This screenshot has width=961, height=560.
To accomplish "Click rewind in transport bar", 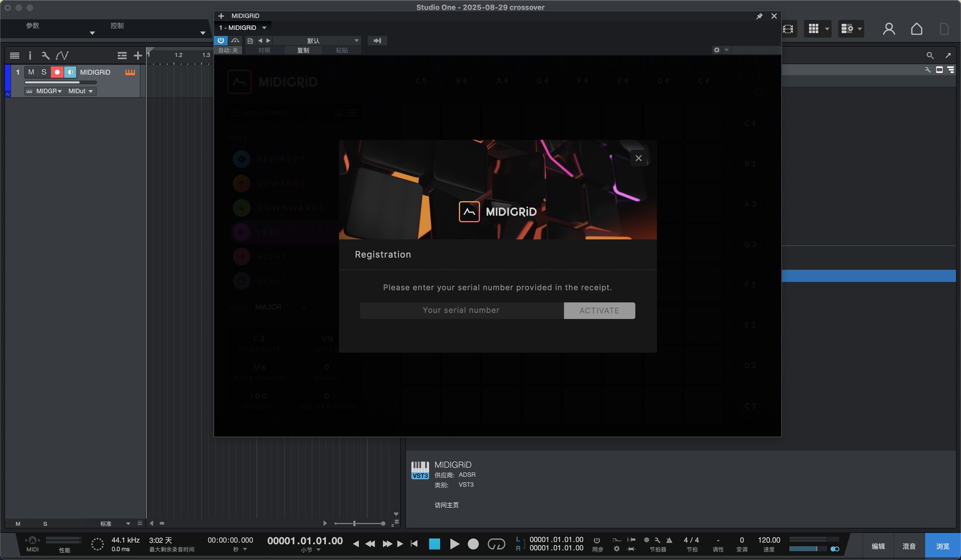I will coord(370,544).
